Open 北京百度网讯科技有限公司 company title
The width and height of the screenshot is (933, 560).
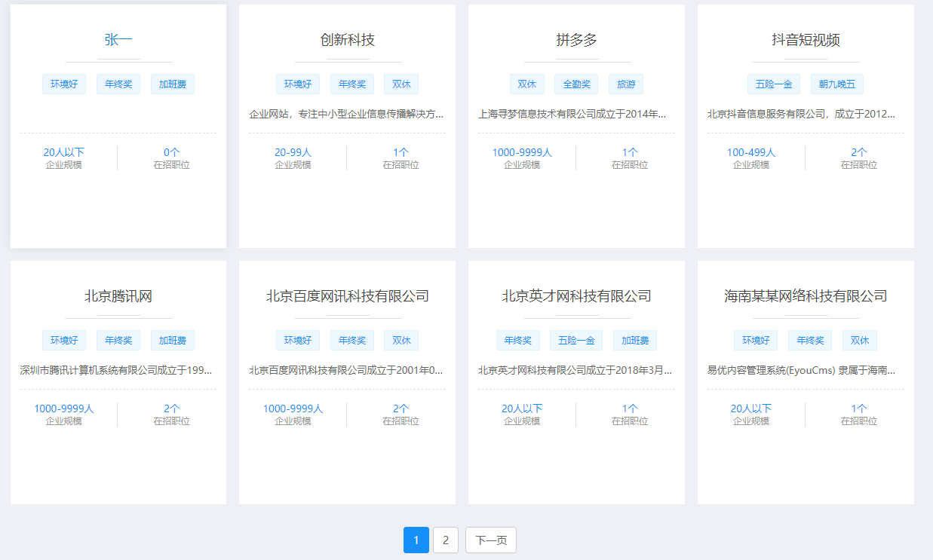(348, 296)
